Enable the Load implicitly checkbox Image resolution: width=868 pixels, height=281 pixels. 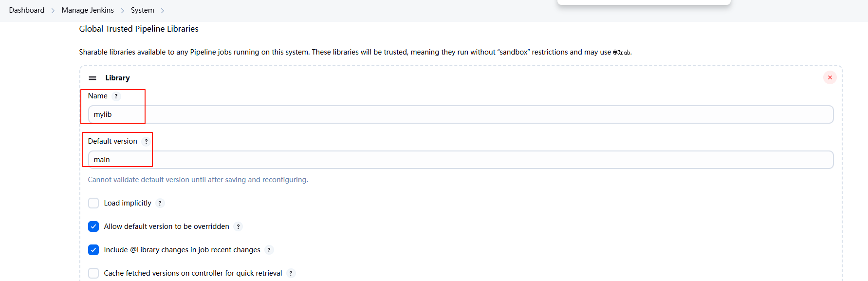[x=93, y=203]
